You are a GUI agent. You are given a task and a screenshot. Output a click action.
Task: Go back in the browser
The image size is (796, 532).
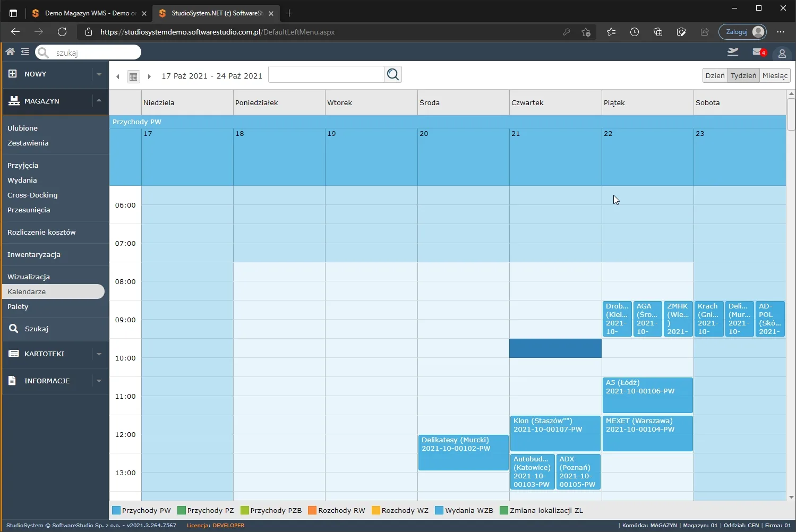click(15, 32)
